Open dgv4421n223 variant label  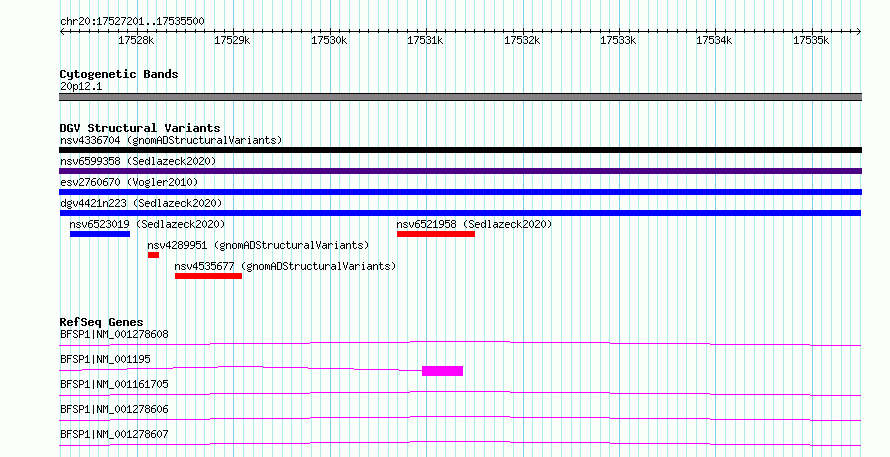(141, 203)
